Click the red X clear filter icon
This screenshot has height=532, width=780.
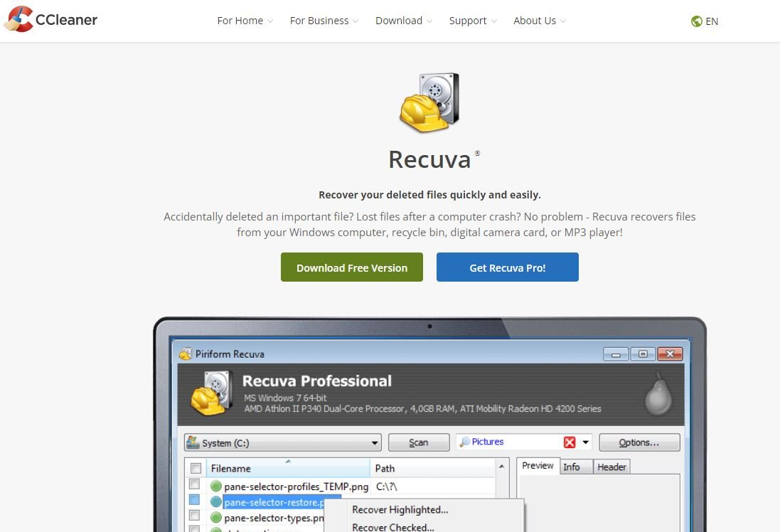(x=570, y=442)
